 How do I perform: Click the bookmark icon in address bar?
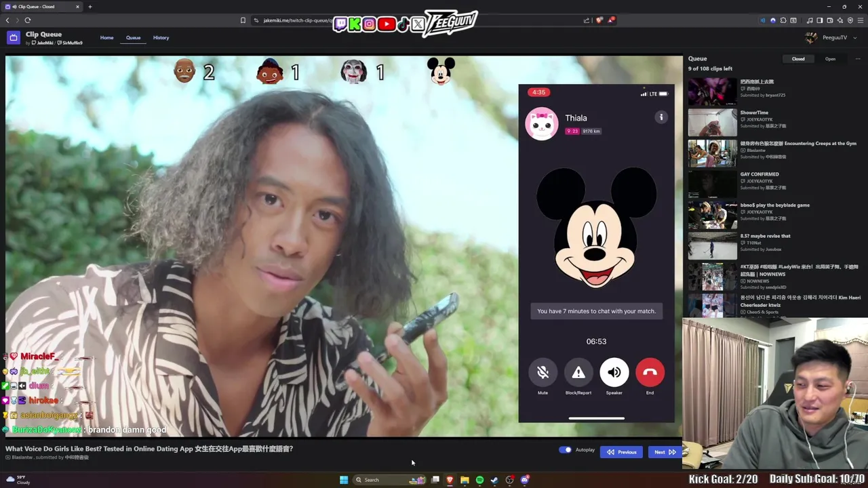point(243,20)
